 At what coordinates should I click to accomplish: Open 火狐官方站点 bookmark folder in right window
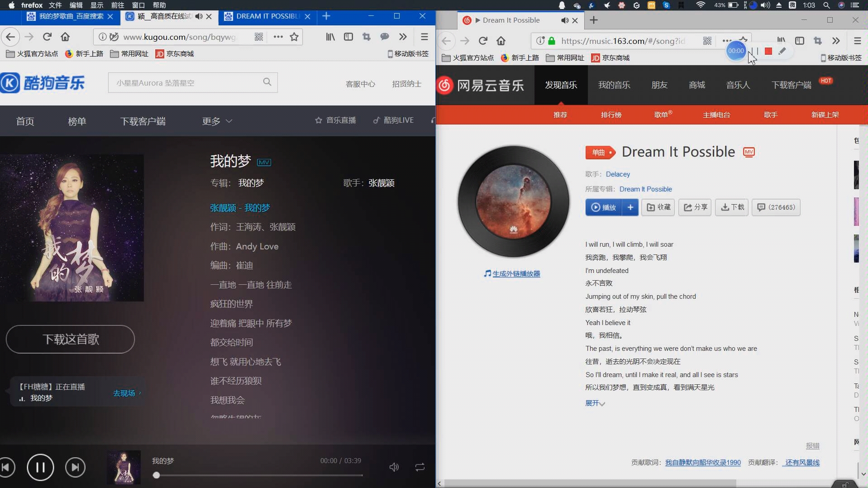[x=468, y=57]
